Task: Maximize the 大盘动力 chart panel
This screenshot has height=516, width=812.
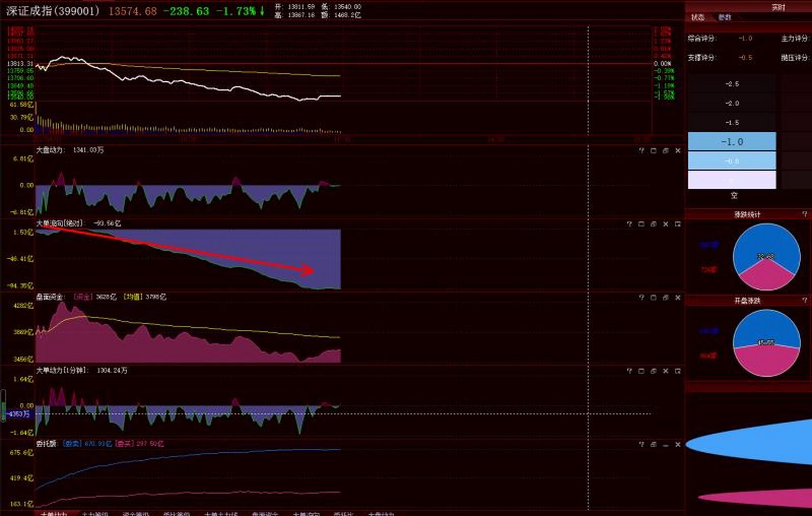Action: (653, 150)
